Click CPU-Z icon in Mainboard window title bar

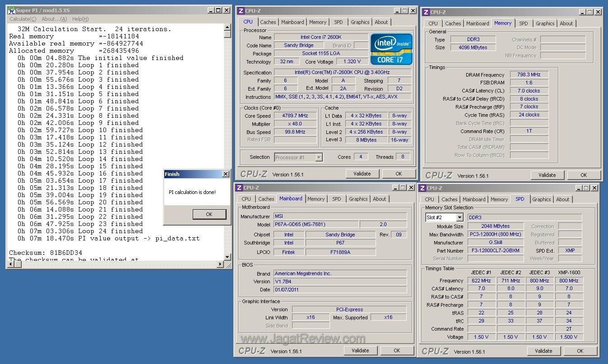coord(239,188)
